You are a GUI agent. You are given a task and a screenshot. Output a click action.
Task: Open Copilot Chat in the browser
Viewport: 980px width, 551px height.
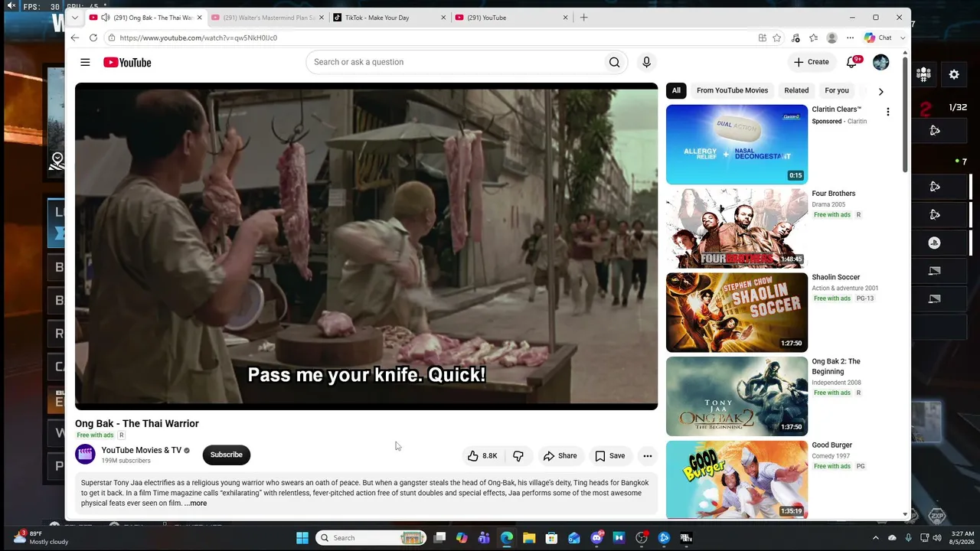[x=879, y=37]
